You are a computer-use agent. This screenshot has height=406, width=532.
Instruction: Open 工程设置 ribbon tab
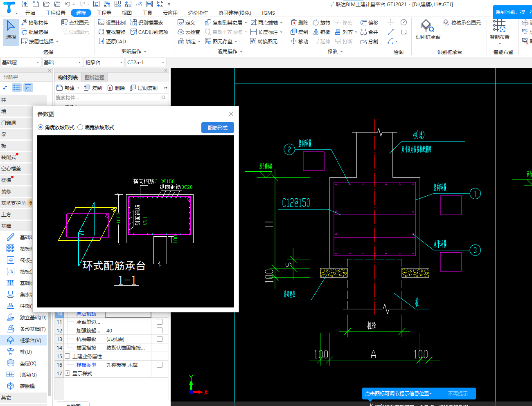click(x=56, y=13)
